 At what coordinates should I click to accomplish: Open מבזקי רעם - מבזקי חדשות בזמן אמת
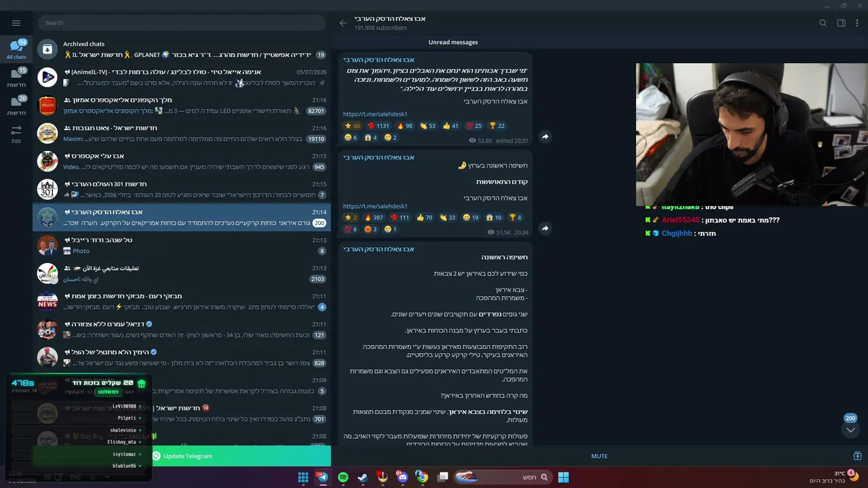tap(182, 302)
